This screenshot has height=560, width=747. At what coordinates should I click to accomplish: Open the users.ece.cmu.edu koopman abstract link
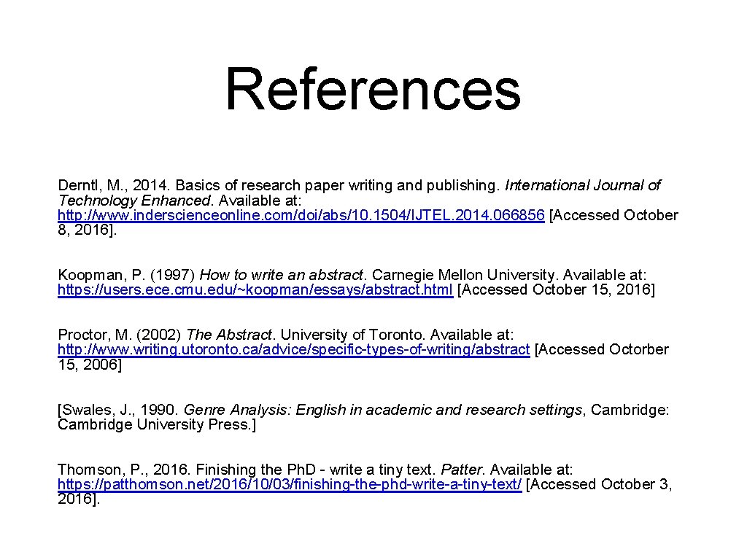pyautogui.click(x=255, y=289)
